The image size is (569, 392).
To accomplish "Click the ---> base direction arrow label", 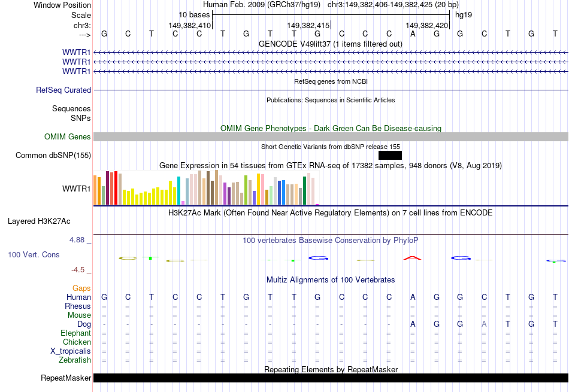I will click(84, 35).
